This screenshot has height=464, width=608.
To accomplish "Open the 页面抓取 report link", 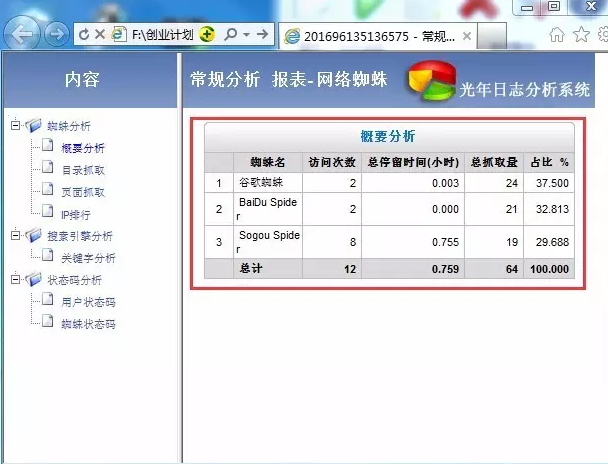I will pos(83,192).
